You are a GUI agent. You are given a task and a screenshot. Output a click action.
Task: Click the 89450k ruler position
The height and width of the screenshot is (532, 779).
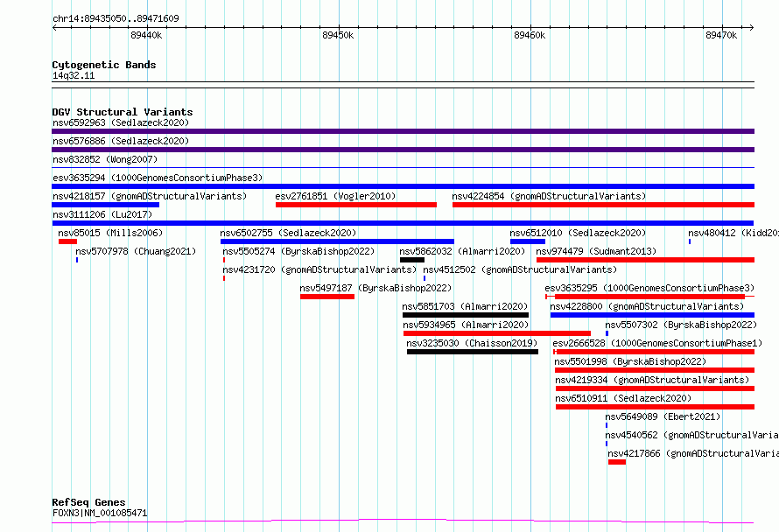(x=338, y=35)
